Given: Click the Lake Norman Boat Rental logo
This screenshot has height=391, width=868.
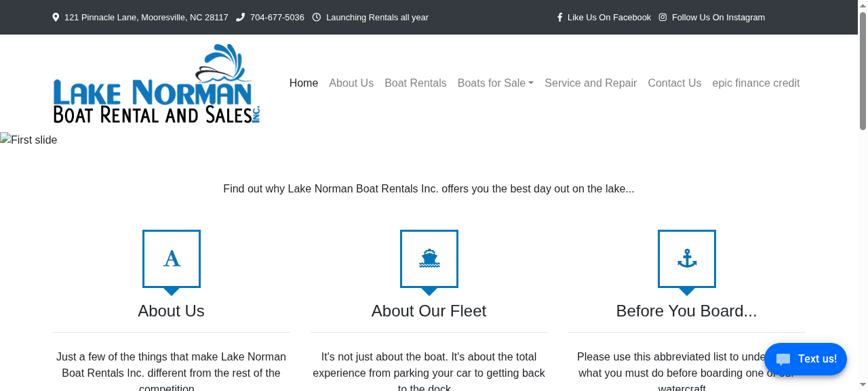Looking at the screenshot, I should pyautogui.click(x=157, y=83).
